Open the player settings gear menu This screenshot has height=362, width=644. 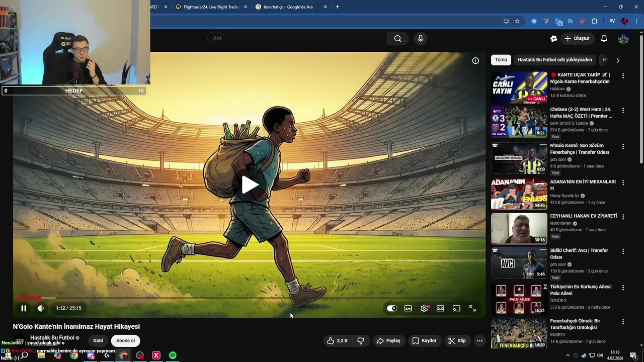[424, 308]
